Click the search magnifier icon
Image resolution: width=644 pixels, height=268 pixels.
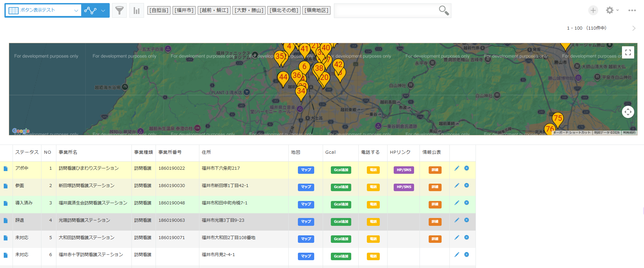[444, 11]
